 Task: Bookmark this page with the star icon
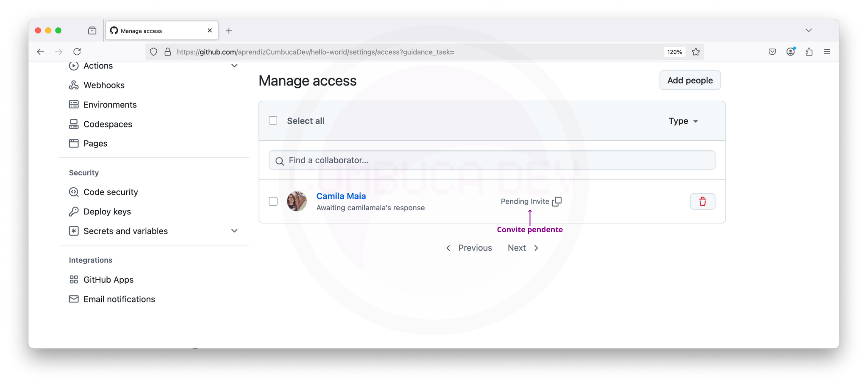pyautogui.click(x=696, y=52)
